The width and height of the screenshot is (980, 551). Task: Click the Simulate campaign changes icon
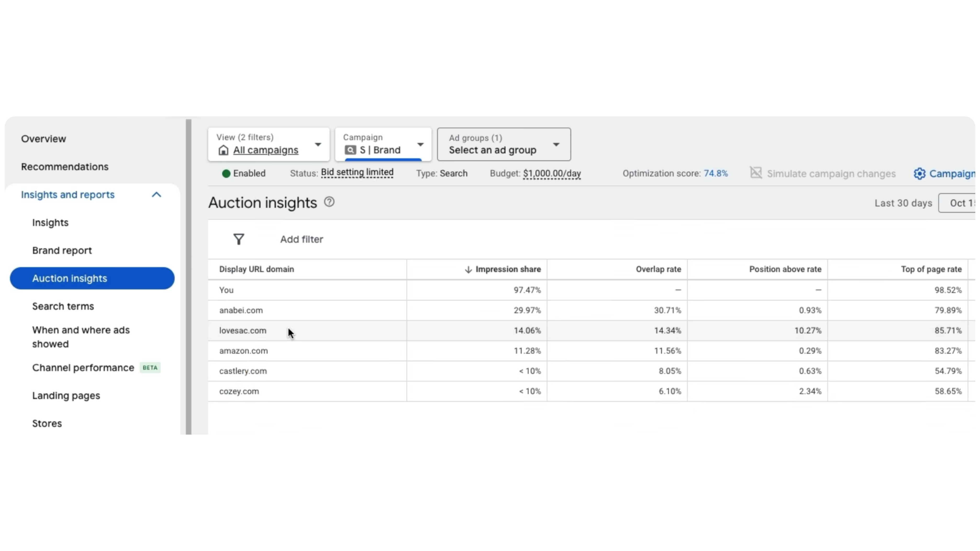coord(755,173)
